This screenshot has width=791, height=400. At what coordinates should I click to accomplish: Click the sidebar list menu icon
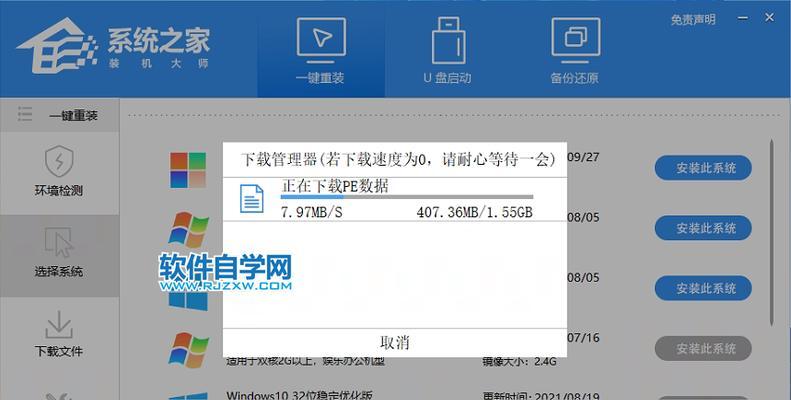[x=25, y=114]
